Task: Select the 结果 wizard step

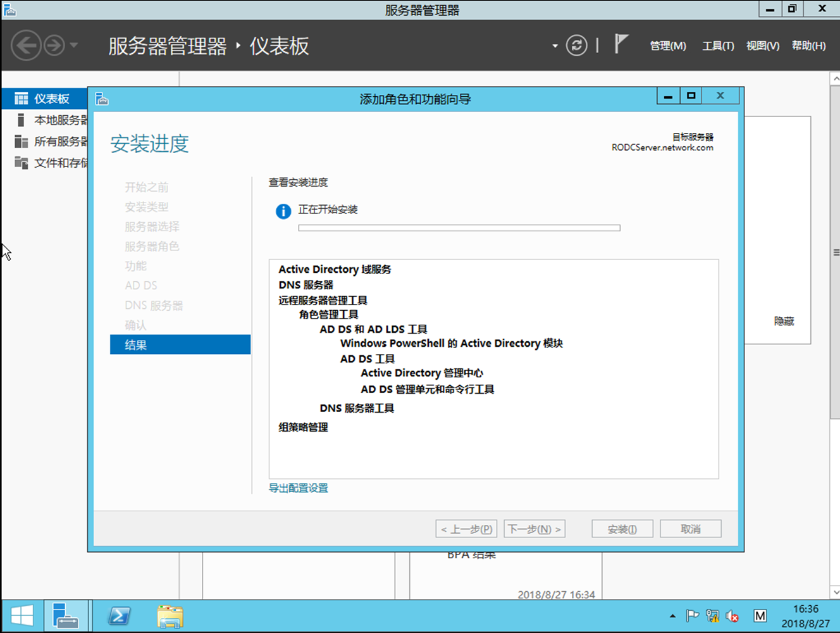Action: point(180,344)
